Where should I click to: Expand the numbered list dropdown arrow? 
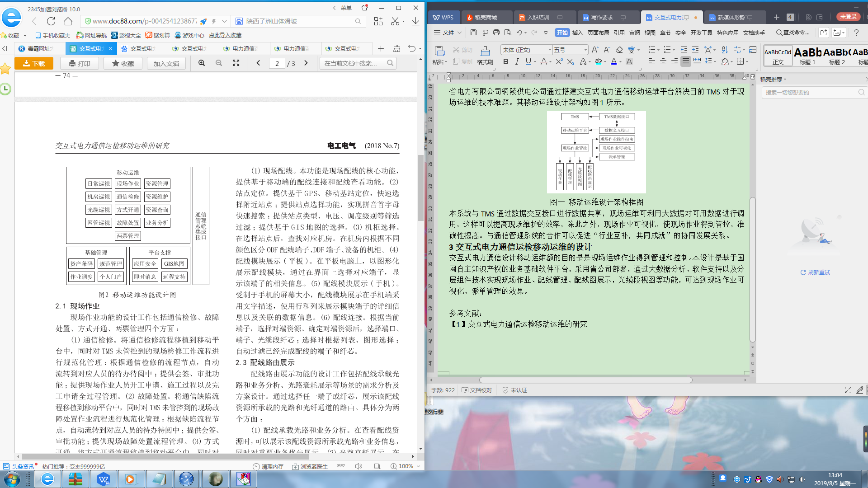(674, 50)
